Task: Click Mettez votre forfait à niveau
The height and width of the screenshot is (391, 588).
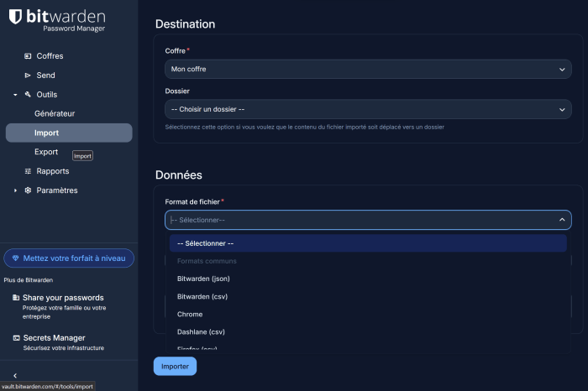Action: tap(69, 258)
